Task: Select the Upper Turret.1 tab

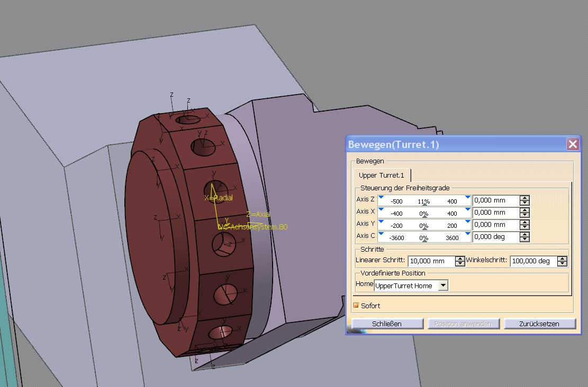Action: (382, 176)
